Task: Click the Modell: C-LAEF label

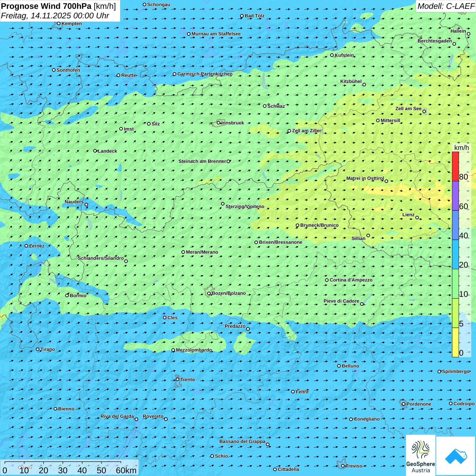Action: click(x=445, y=6)
